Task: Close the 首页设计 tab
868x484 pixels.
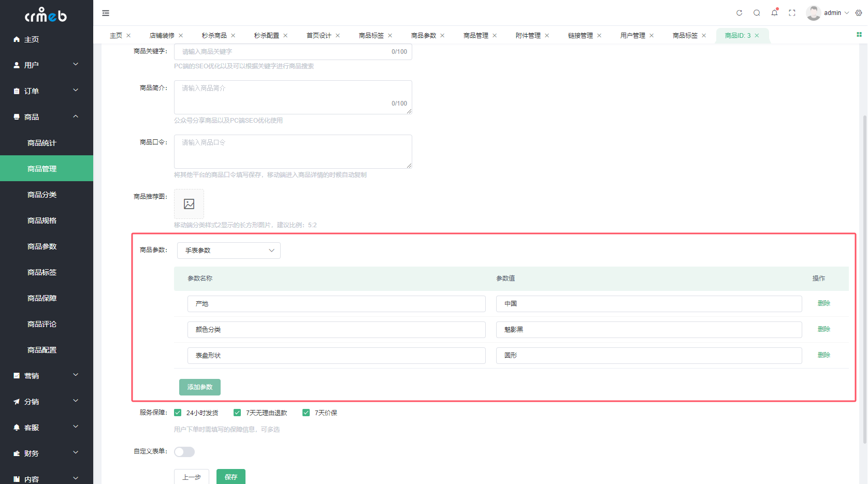Action: (338, 36)
